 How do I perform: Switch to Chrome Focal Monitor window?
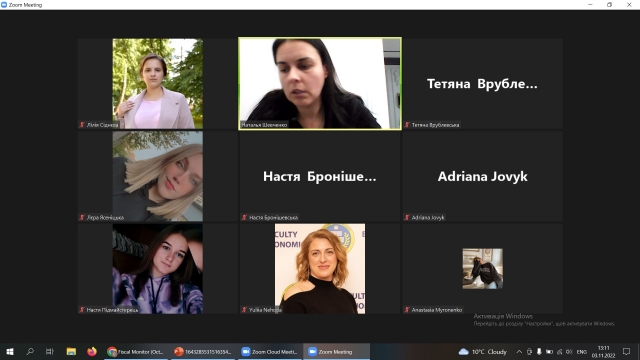click(136, 351)
